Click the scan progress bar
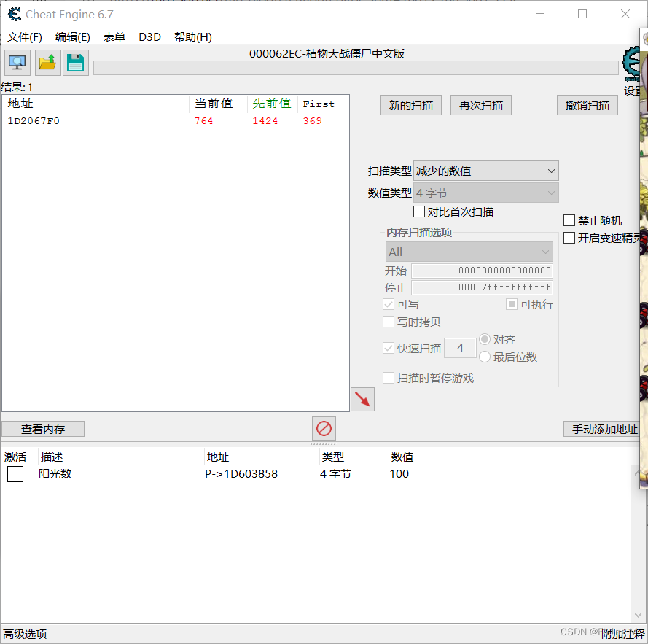This screenshot has height=644, width=648. click(x=356, y=68)
